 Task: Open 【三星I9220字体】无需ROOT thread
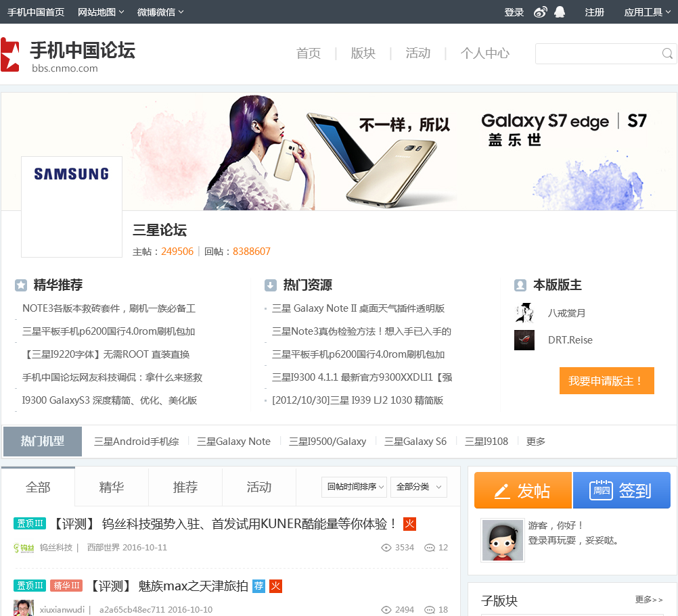pos(106,354)
